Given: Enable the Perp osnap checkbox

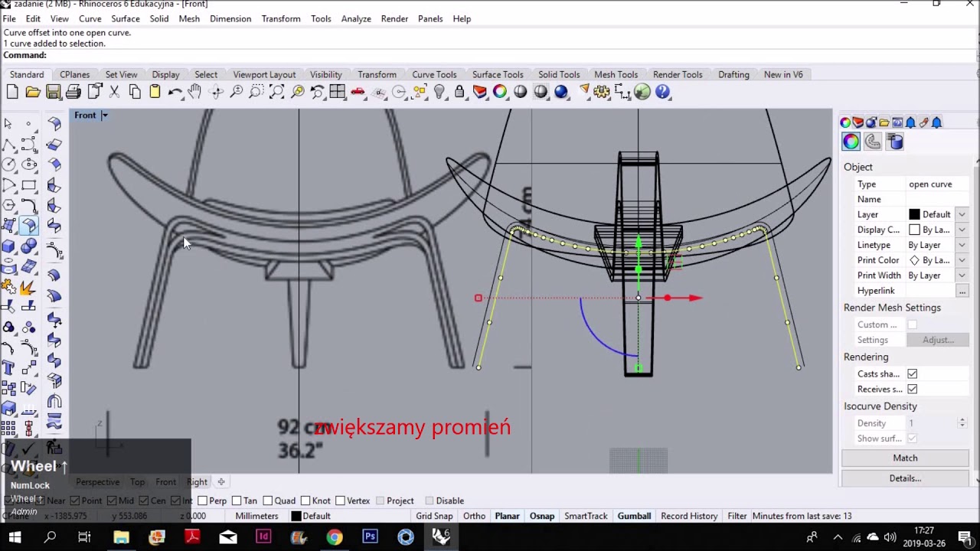Looking at the screenshot, I should point(202,500).
